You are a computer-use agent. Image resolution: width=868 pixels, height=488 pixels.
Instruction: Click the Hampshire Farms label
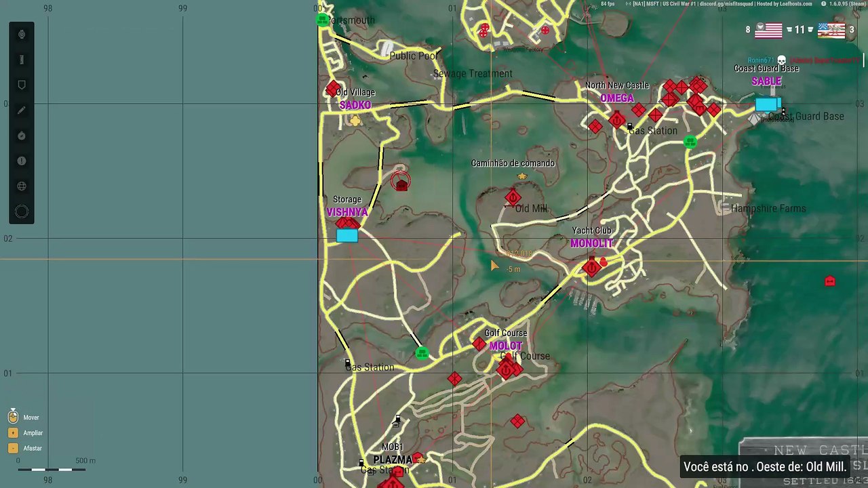pos(768,209)
